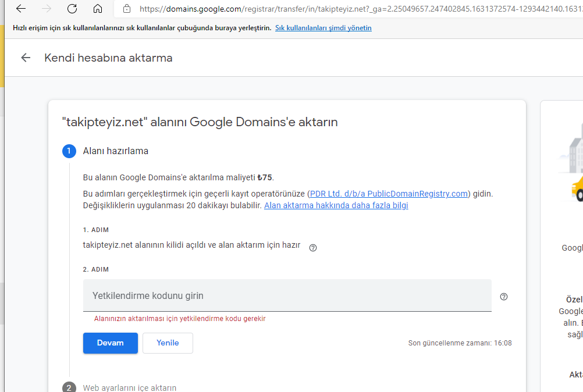Click 'Son güncellenme zamanı: 16:08' text
This screenshot has height=392, width=583.
click(460, 343)
